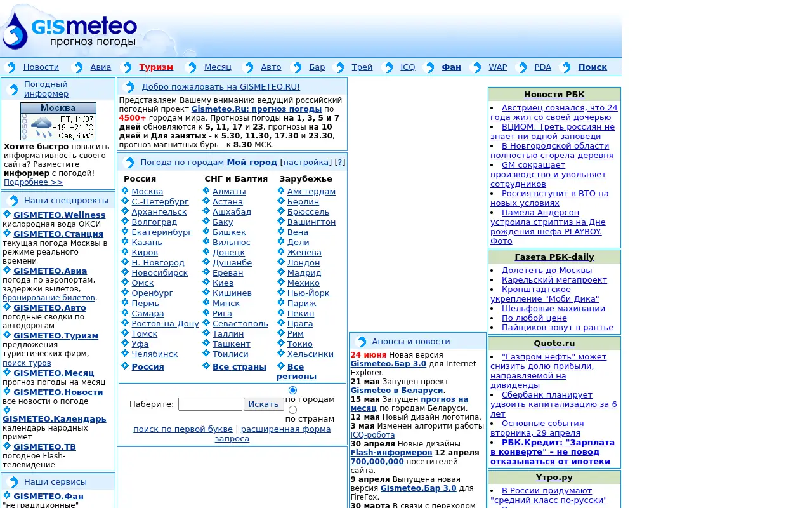
Task: Click the diamond bullet next to Алматы
Action: coord(206,190)
